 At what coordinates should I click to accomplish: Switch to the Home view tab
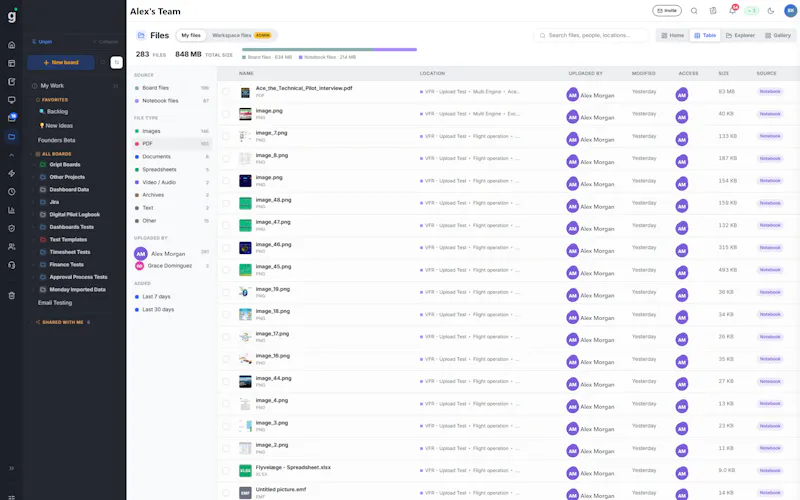click(672, 35)
